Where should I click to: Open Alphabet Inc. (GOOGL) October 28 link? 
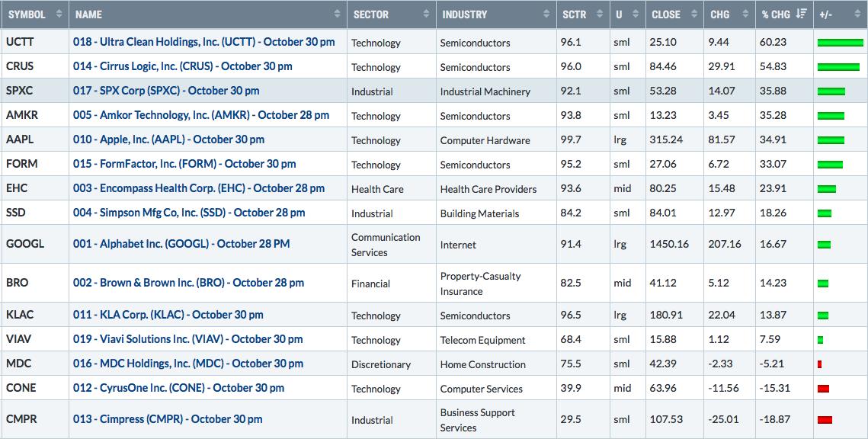click(181, 244)
